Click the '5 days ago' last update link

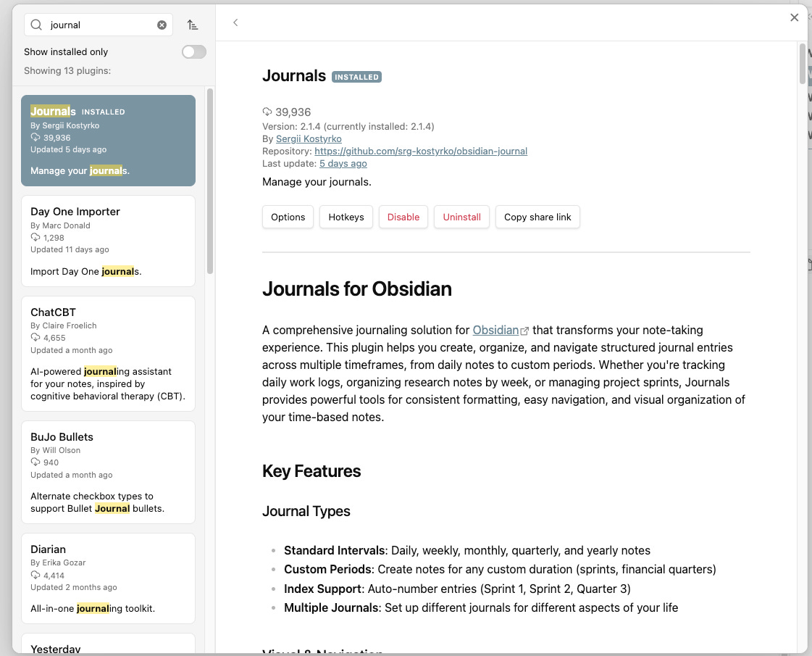[343, 164]
